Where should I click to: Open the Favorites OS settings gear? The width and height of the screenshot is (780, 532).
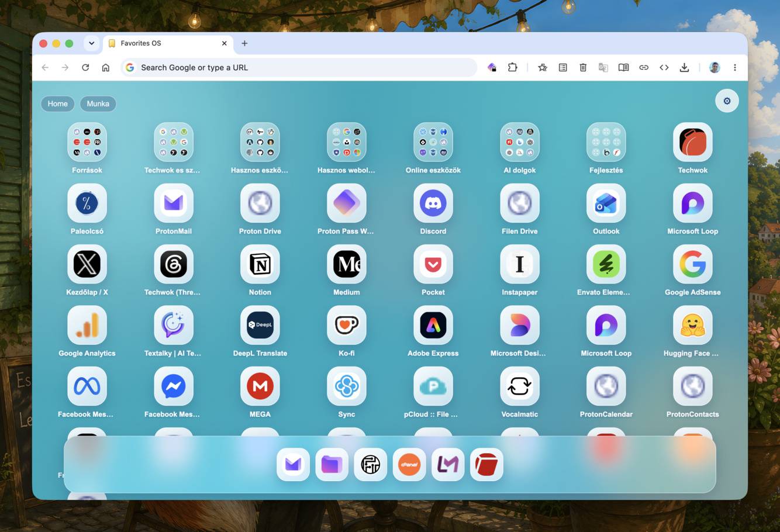pyautogui.click(x=727, y=101)
